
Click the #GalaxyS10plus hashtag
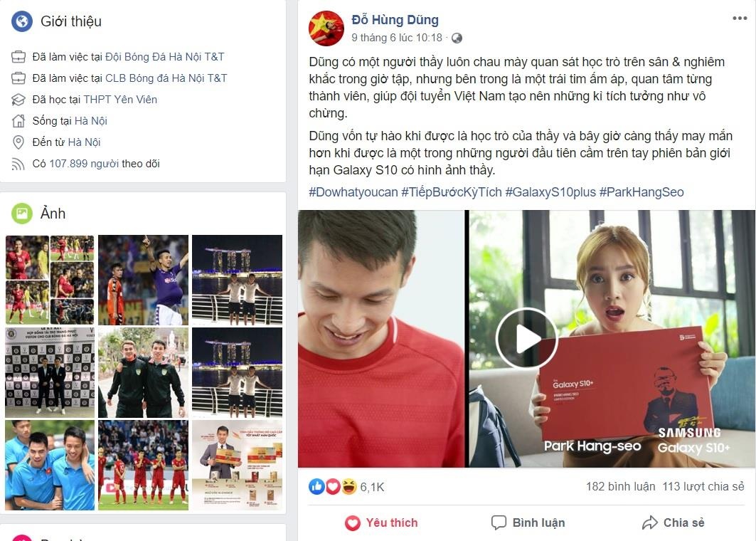click(x=550, y=192)
